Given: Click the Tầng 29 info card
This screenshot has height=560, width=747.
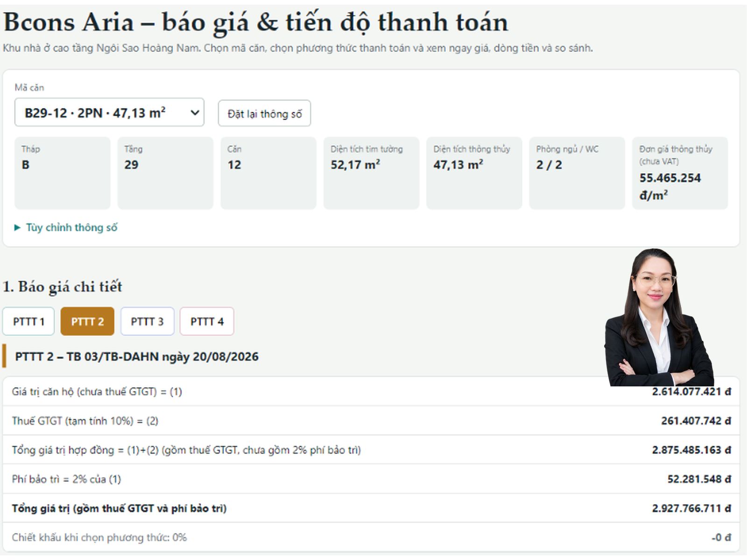Looking at the screenshot, I should (165, 173).
